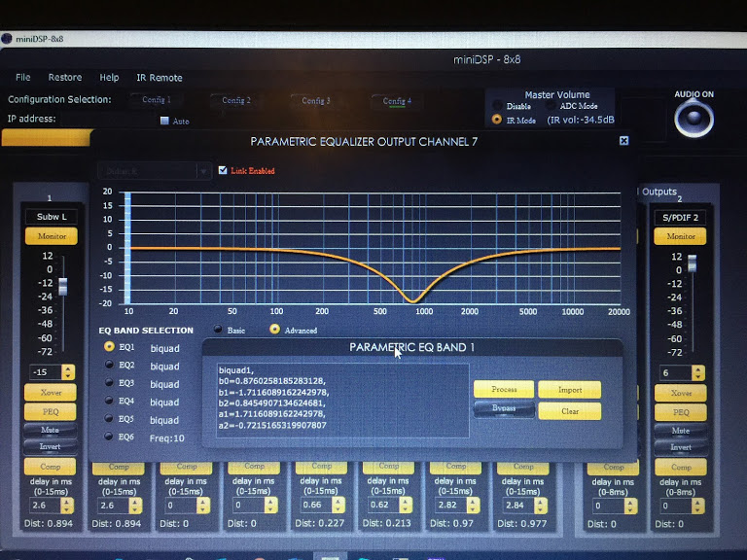Viewport: 747px width, 560px height.
Task: Click the delay stepper showing 2.82
Action: click(x=473, y=505)
